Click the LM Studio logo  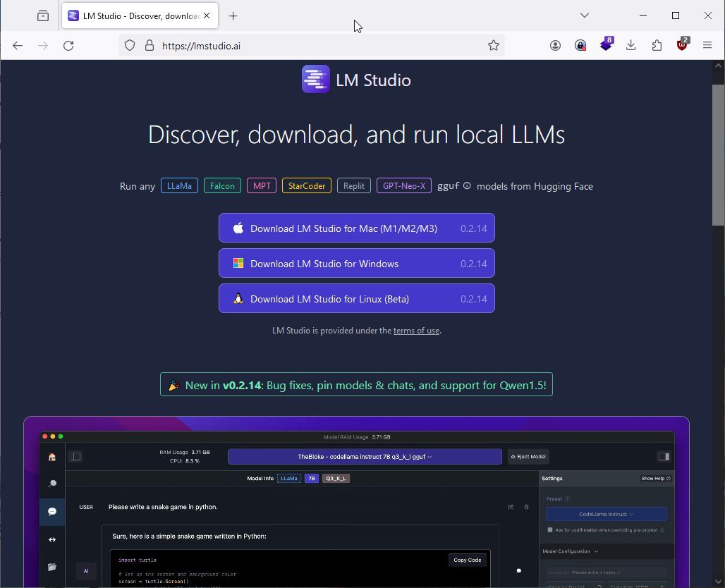click(x=316, y=79)
